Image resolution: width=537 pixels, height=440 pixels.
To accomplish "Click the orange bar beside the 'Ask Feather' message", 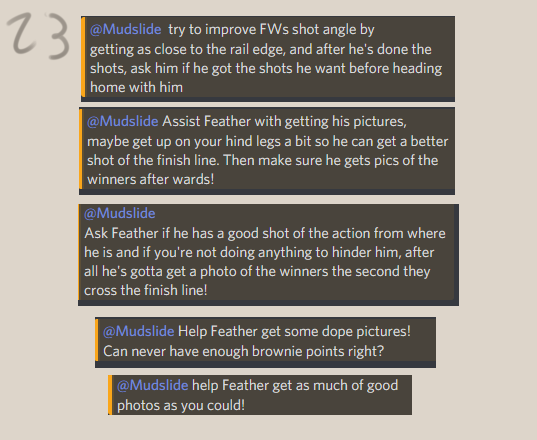I will click(x=79, y=253).
